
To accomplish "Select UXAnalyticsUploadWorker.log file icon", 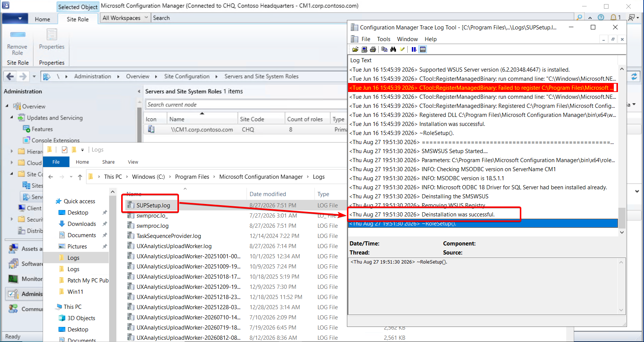I will (x=131, y=246).
